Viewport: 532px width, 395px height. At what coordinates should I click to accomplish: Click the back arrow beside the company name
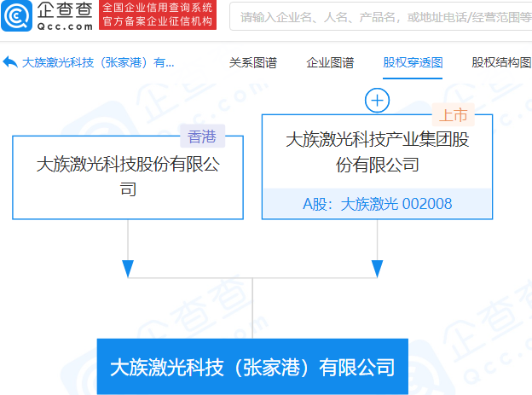tap(10, 62)
